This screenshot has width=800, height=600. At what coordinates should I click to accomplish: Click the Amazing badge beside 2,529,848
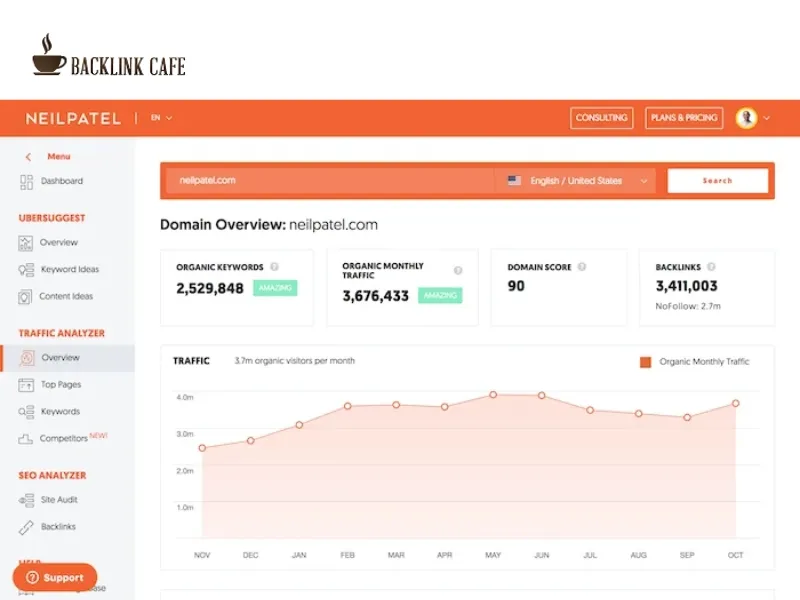pyautogui.click(x=275, y=288)
